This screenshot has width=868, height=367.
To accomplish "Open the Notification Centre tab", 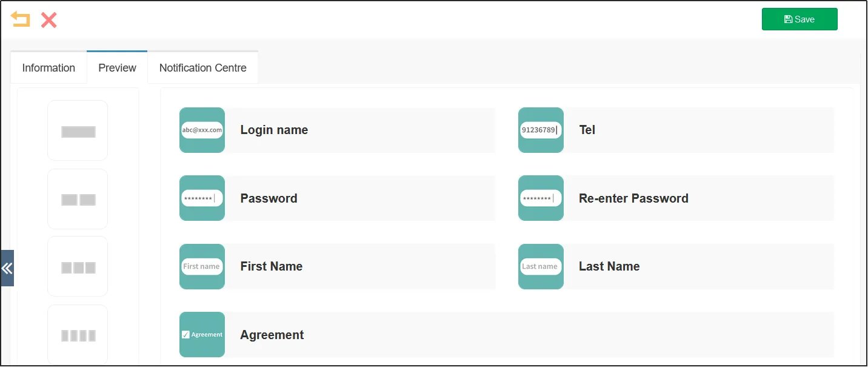I will pyautogui.click(x=202, y=68).
